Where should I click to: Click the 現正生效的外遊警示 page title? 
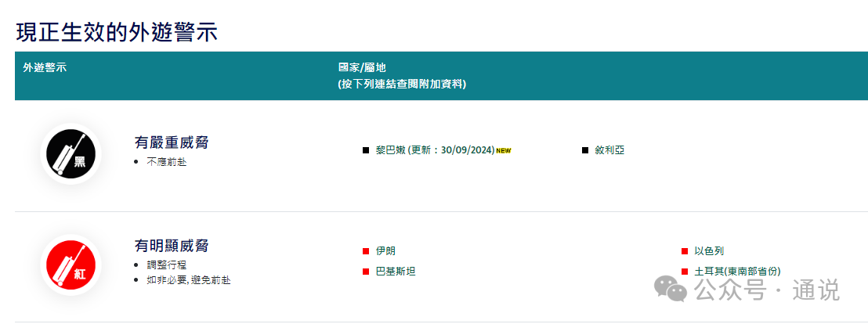pos(116,32)
